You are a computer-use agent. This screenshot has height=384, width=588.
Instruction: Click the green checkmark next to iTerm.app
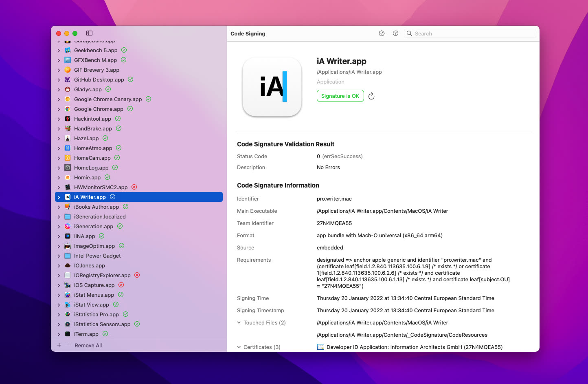[105, 334]
